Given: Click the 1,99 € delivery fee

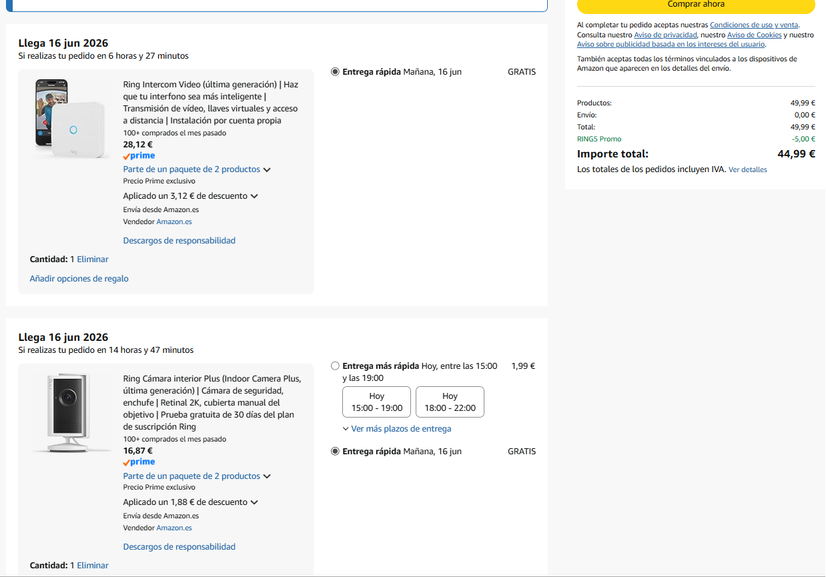Looking at the screenshot, I should tap(523, 366).
